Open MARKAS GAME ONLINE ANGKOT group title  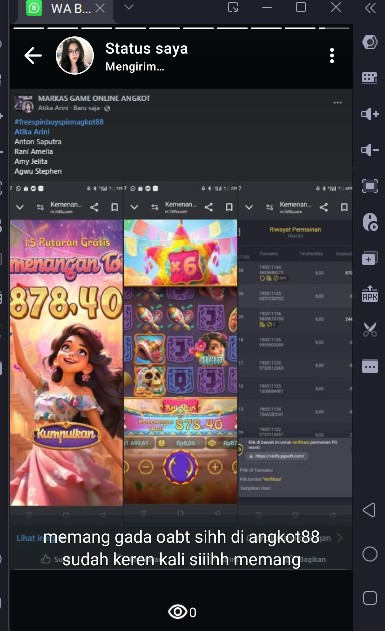click(x=94, y=98)
